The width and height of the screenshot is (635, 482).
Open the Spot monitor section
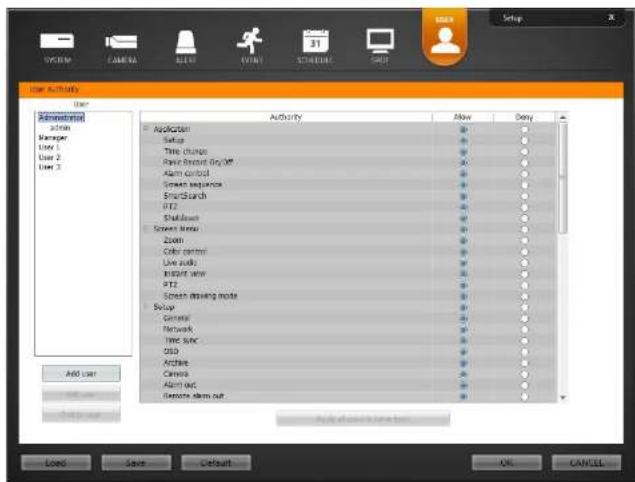coord(380,46)
